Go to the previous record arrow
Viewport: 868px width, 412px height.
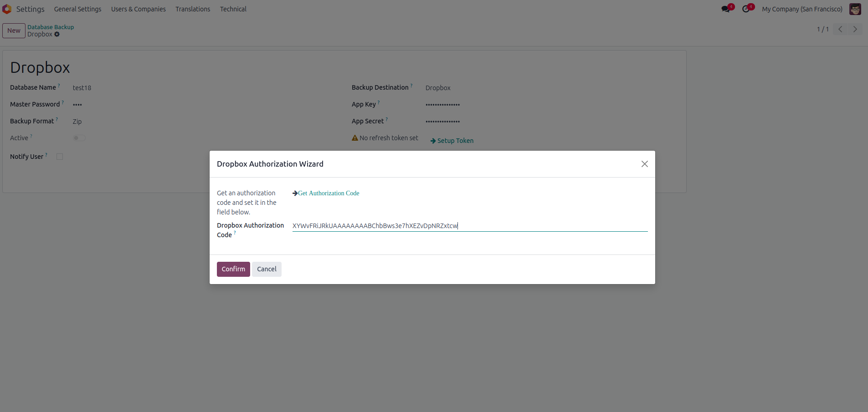[x=840, y=29]
